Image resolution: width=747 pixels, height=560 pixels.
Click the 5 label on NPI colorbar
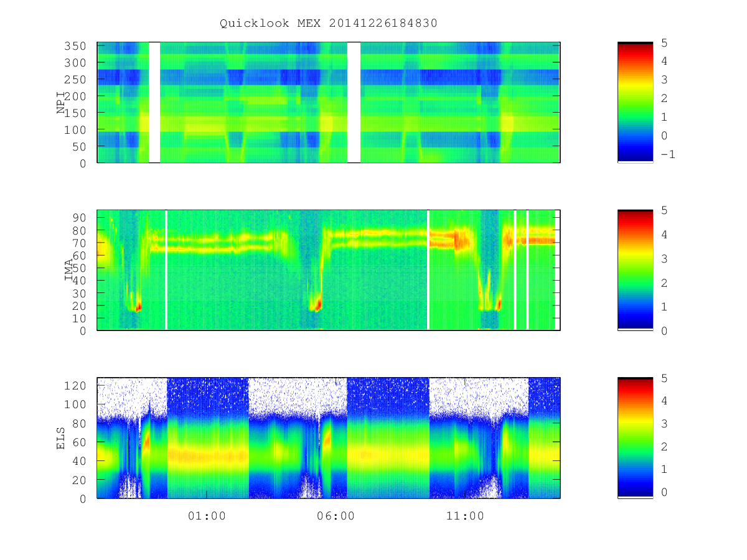click(664, 43)
